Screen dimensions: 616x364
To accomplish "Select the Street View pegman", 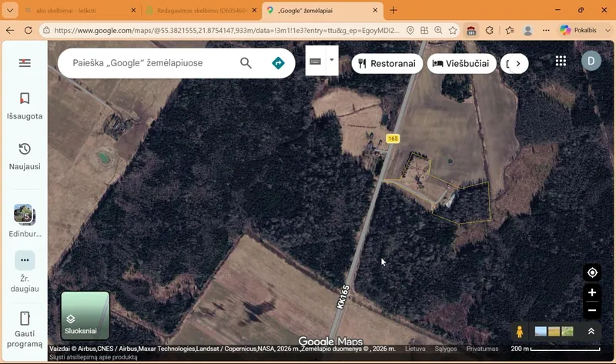I will point(519,332).
